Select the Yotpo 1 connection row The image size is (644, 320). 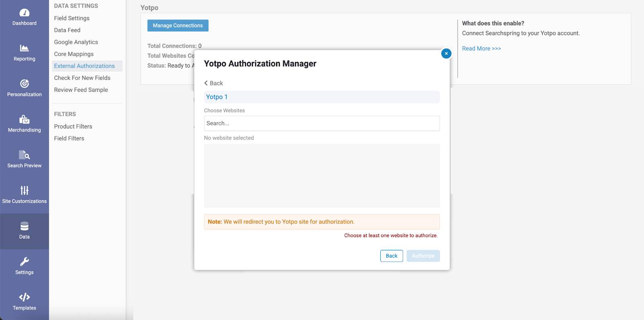[x=322, y=97]
